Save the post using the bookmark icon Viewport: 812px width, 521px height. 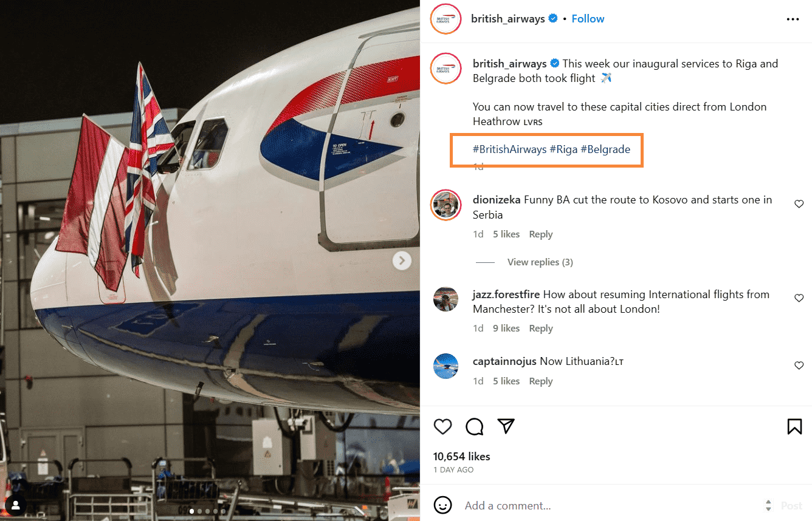click(794, 426)
